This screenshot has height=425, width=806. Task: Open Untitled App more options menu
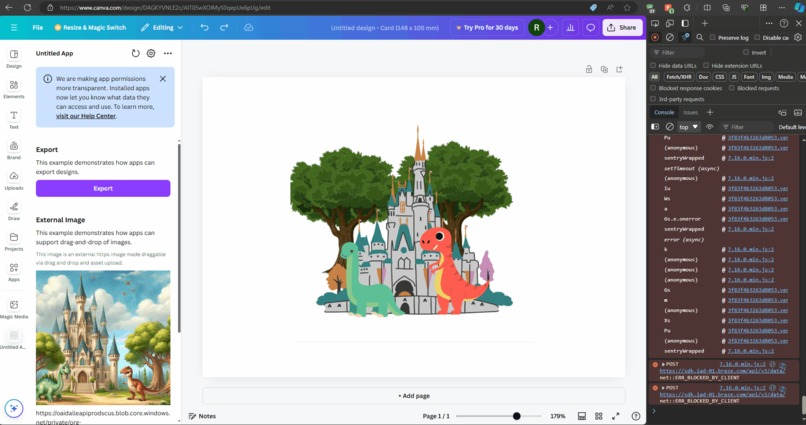pos(168,53)
